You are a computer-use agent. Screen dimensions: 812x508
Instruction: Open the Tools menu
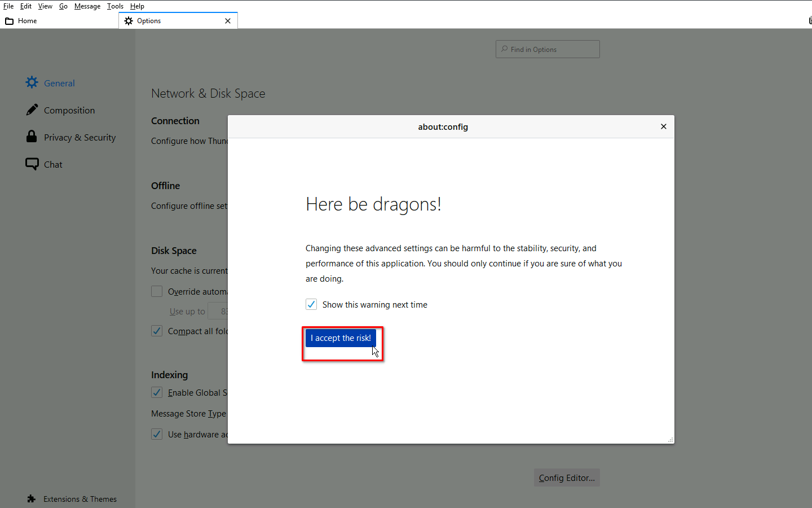[x=115, y=6]
